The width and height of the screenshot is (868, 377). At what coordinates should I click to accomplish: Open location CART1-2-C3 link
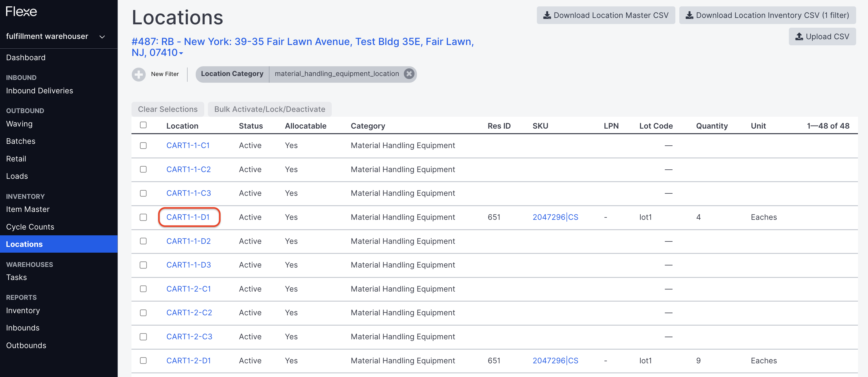[x=189, y=337]
